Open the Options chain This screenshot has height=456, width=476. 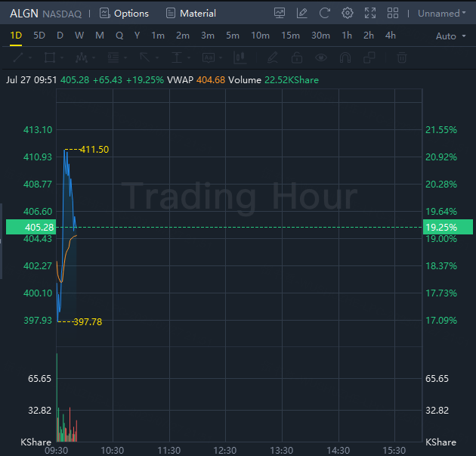[124, 14]
